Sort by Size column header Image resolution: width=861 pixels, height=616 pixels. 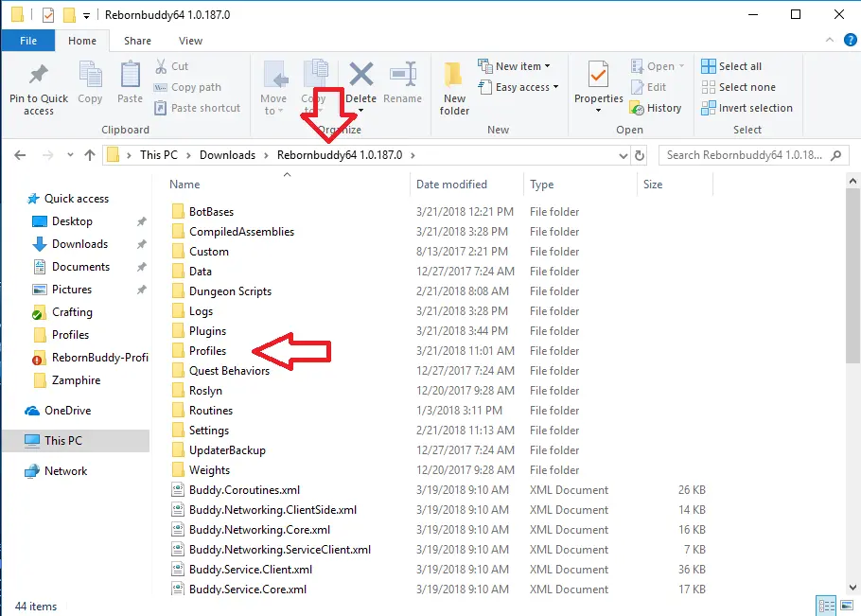point(653,185)
